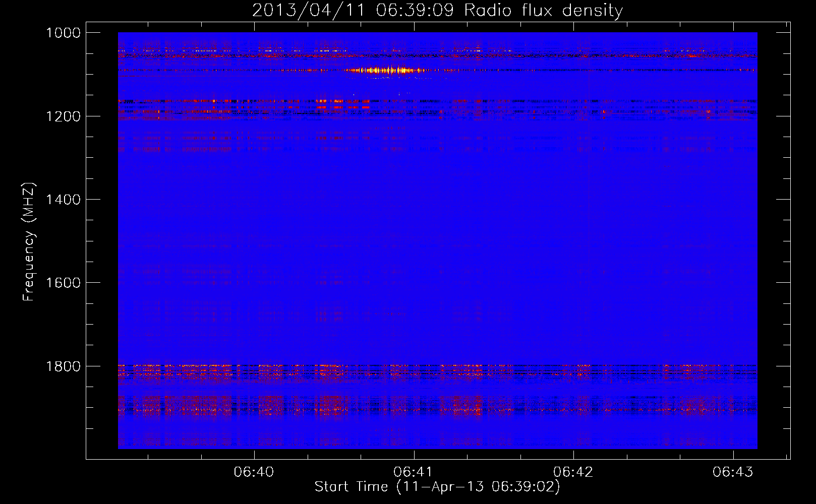Click the 06:42 time tick label

point(573,472)
